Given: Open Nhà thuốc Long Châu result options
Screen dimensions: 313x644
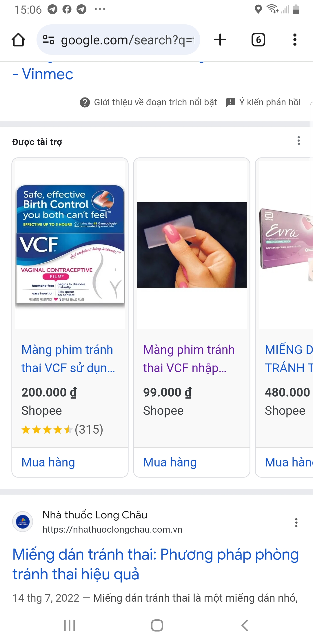Looking at the screenshot, I should point(296,522).
